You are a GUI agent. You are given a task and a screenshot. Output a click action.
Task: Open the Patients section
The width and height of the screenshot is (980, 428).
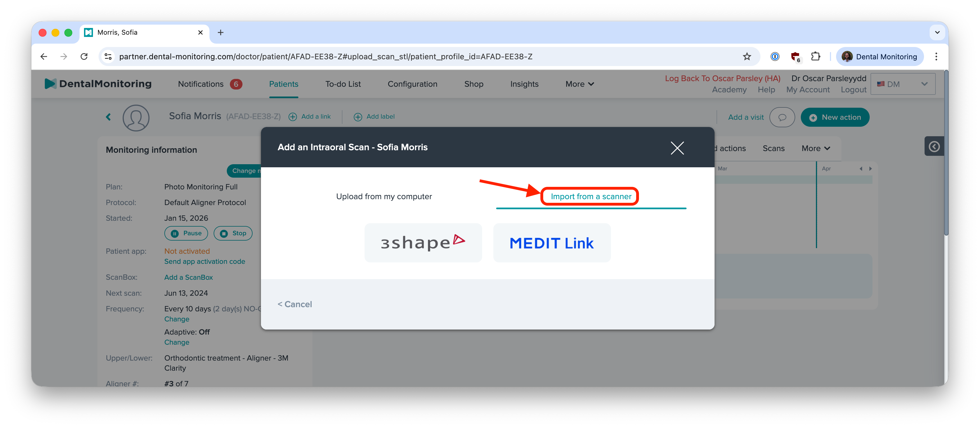[x=283, y=84]
